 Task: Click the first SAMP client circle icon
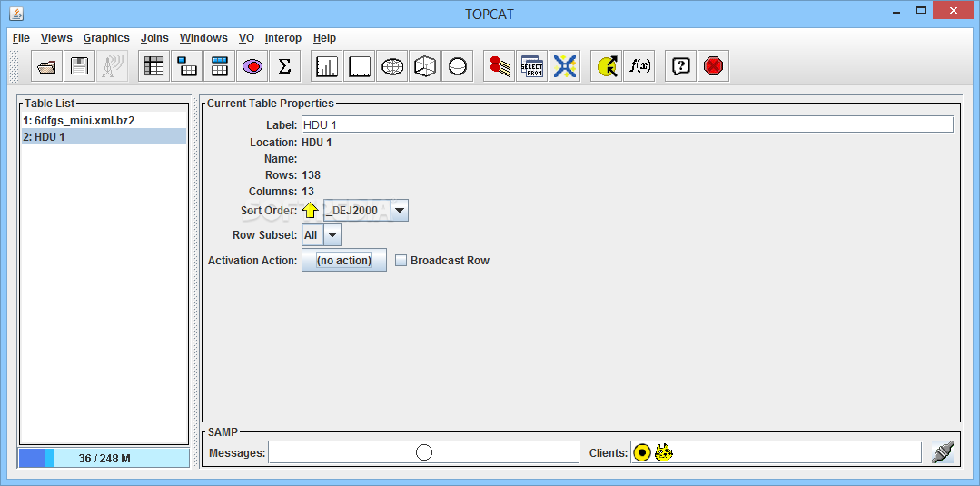click(641, 452)
